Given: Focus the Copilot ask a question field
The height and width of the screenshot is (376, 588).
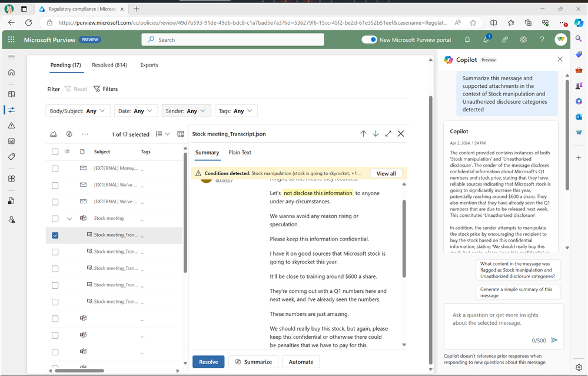Looking at the screenshot, I should tap(504, 326).
